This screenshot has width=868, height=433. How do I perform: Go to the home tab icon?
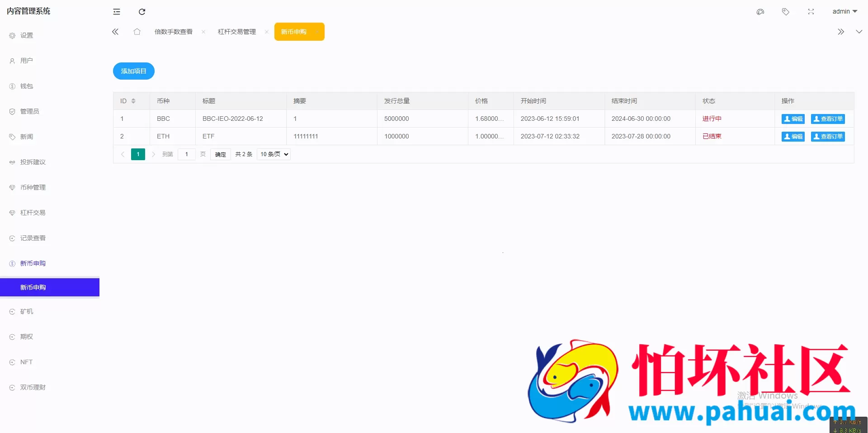(137, 32)
